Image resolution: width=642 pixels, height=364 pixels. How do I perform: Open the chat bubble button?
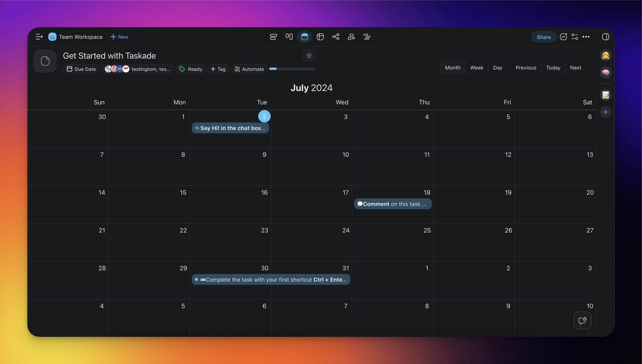click(x=582, y=321)
